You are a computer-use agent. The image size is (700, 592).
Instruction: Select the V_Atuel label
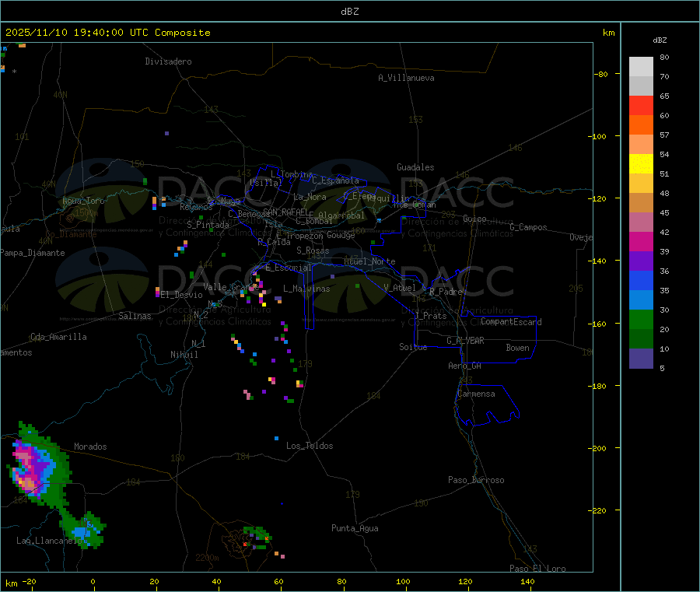tap(400, 288)
